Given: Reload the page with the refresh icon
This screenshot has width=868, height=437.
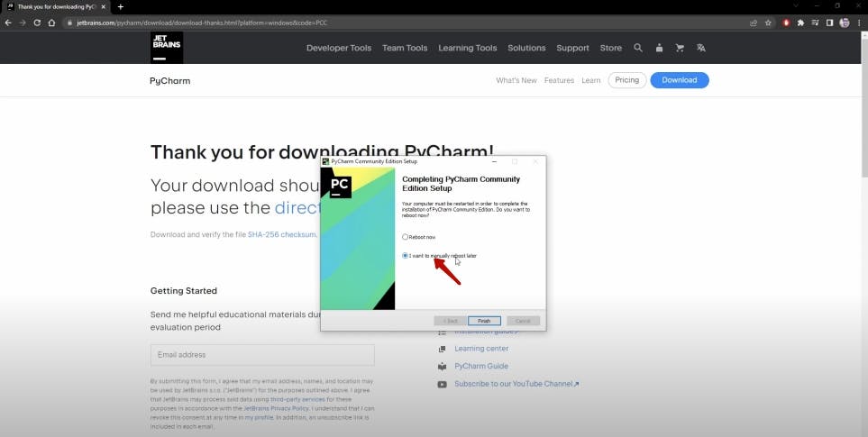Looking at the screenshot, I should [37, 23].
